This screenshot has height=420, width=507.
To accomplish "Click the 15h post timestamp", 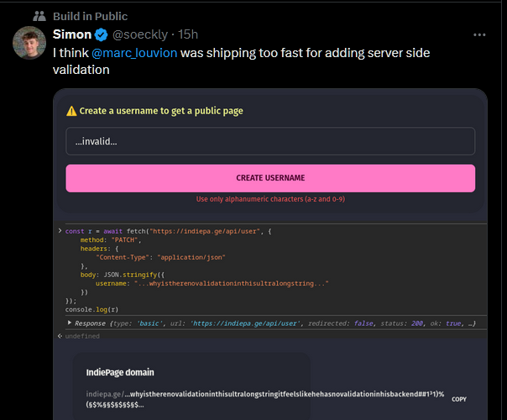I will tap(189, 34).
